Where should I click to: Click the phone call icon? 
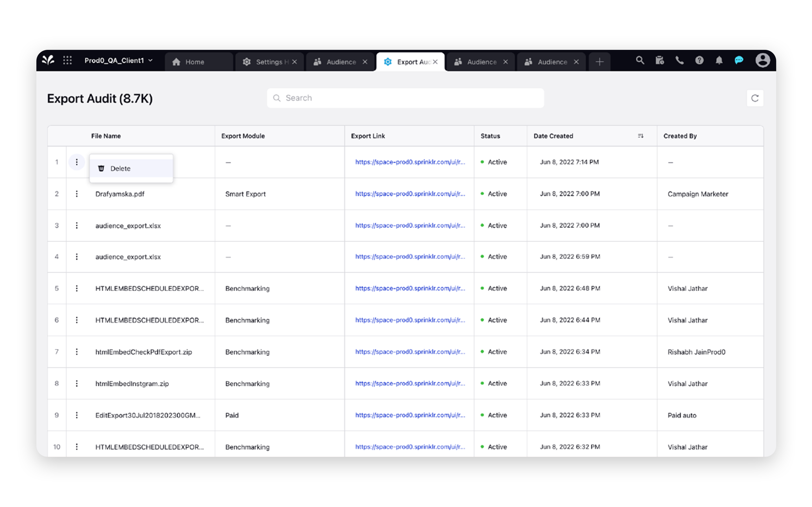[679, 61]
